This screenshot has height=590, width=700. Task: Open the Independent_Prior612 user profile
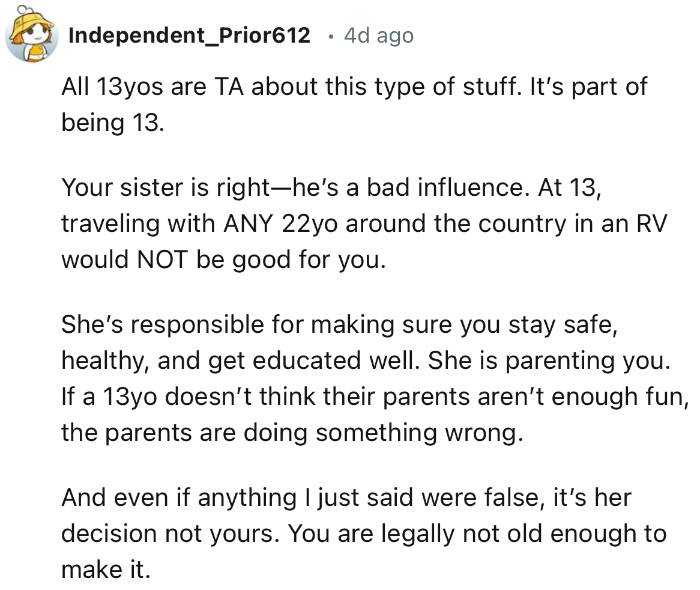coord(189,36)
